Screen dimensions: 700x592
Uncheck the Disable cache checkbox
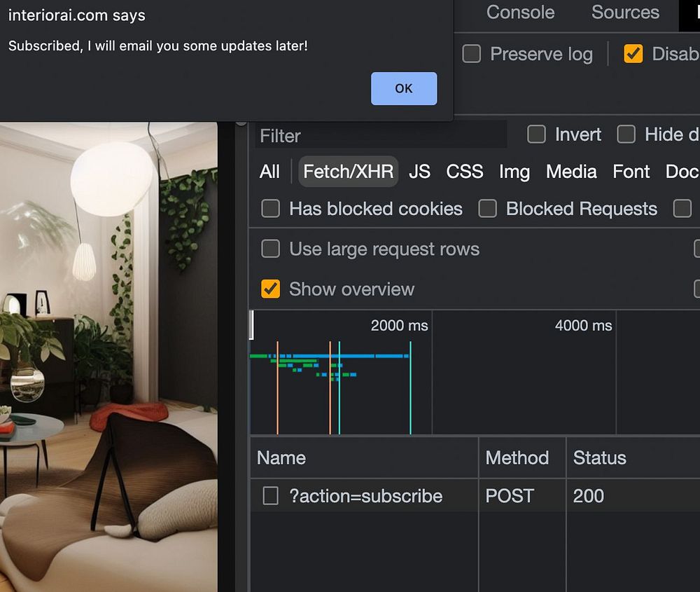click(x=633, y=54)
